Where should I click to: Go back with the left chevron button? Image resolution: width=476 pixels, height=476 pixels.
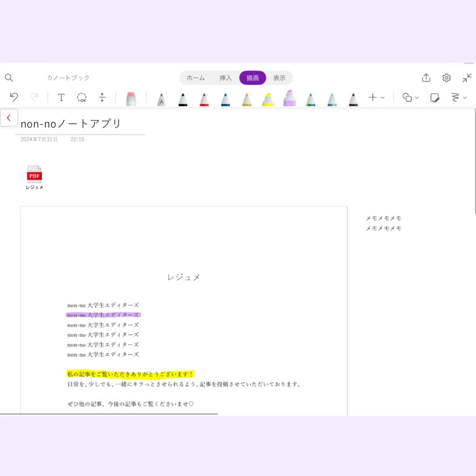pos(9,118)
